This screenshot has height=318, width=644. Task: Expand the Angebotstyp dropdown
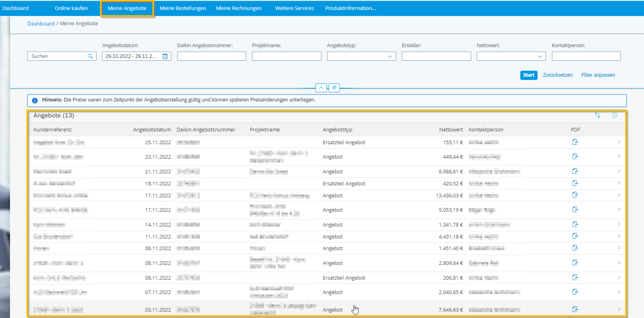pyautogui.click(x=390, y=56)
